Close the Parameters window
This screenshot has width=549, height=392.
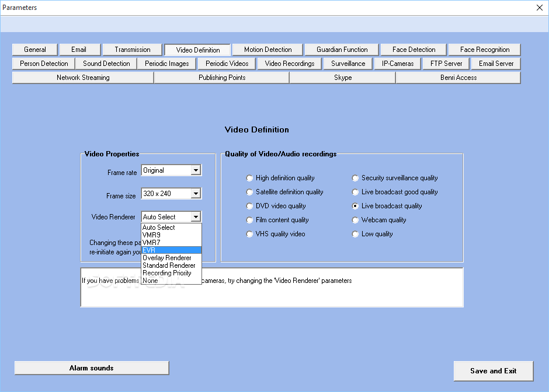tap(540, 8)
